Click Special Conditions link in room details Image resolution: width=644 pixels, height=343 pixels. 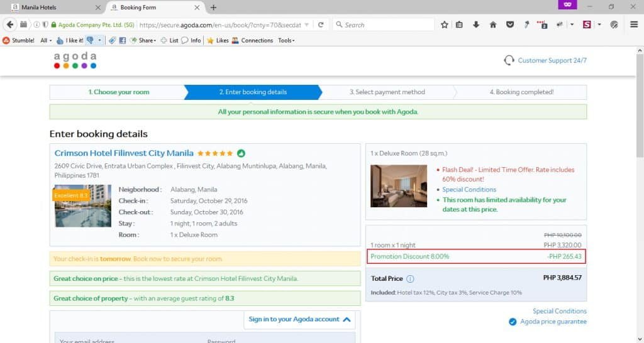469,190
